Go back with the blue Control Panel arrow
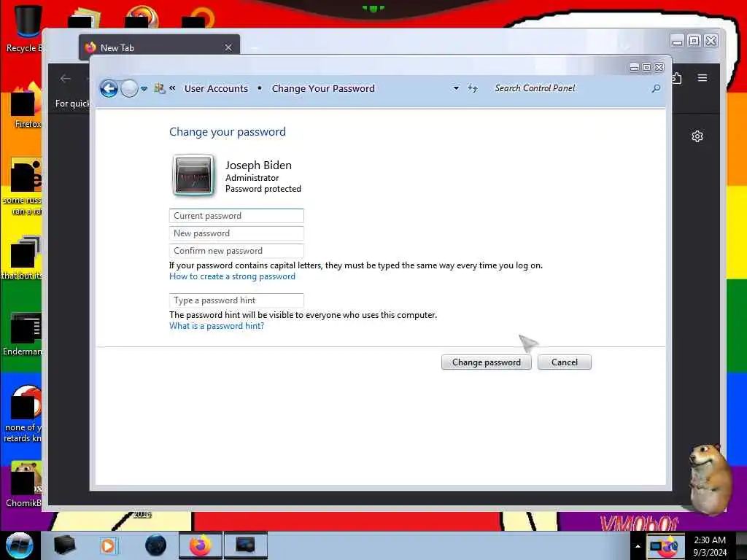Viewport: 747px width, 560px height. pyautogui.click(x=109, y=88)
